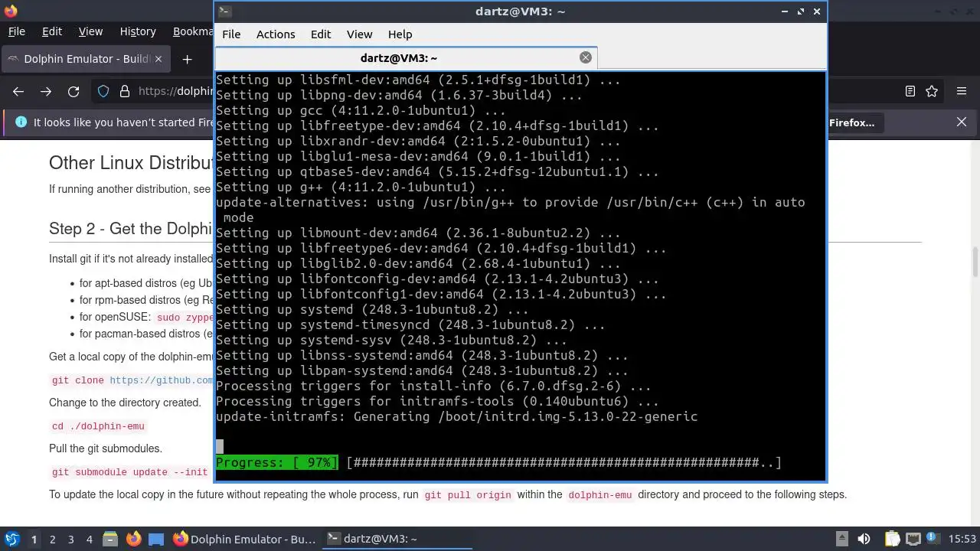Image resolution: width=980 pixels, height=551 pixels.
Task: Click the terminal window icon in the title bar
Action: tap(224, 11)
